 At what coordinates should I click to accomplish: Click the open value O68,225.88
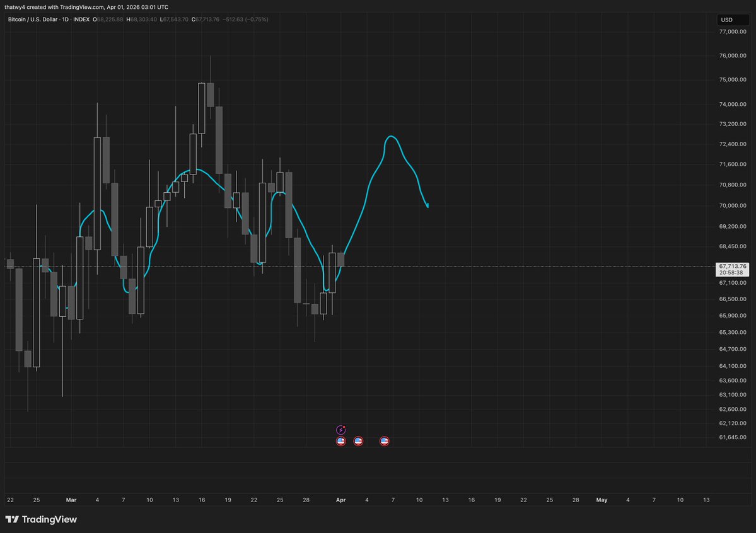point(108,20)
